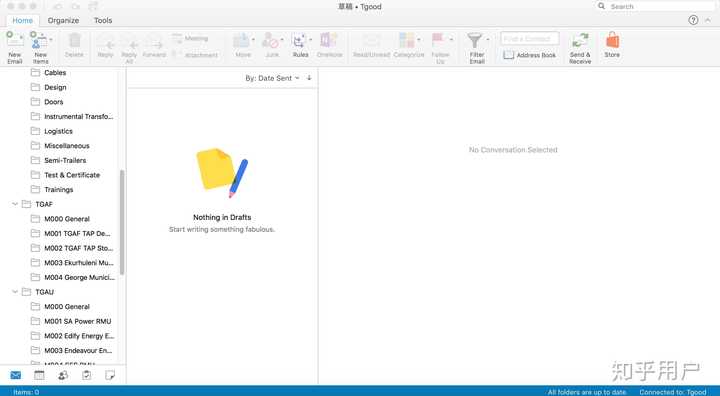Screen dimensions: 720x396
Task: Collapse the TGAF folder tree
Action: (x=15, y=204)
